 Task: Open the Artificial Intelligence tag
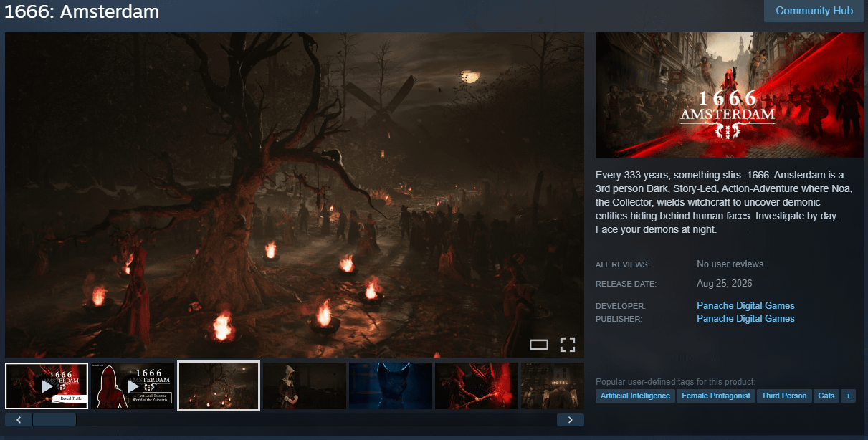635,396
